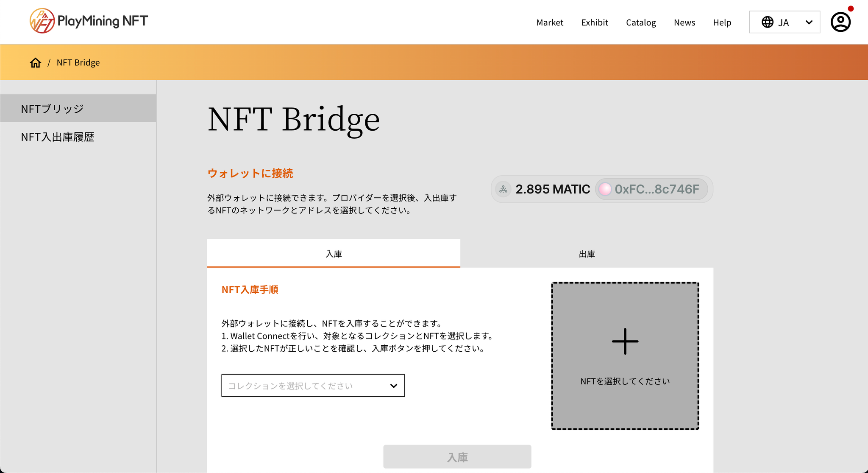Click the Polygon network icon near balance
Image resolution: width=868 pixels, height=473 pixels.
point(503,189)
